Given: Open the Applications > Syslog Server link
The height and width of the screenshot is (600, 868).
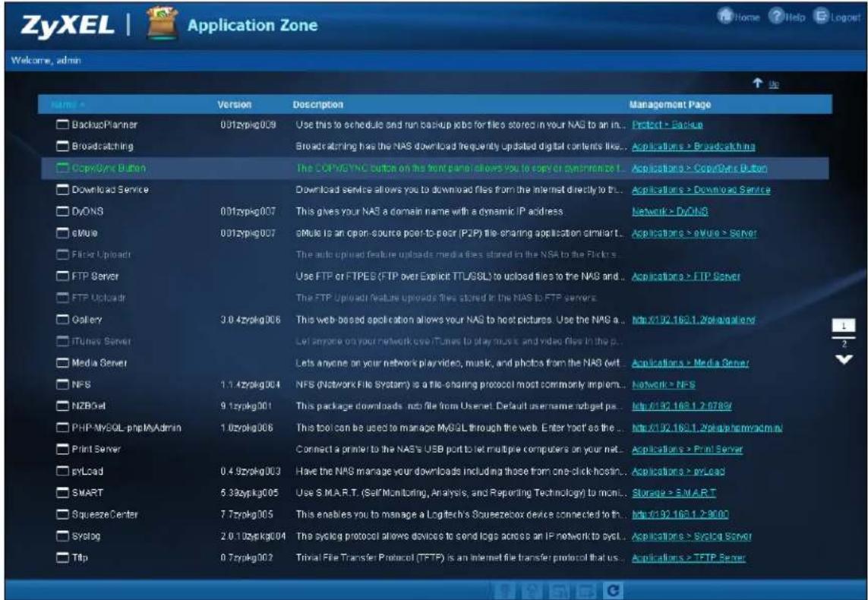Looking at the screenshot, I should tap(691, 535).
